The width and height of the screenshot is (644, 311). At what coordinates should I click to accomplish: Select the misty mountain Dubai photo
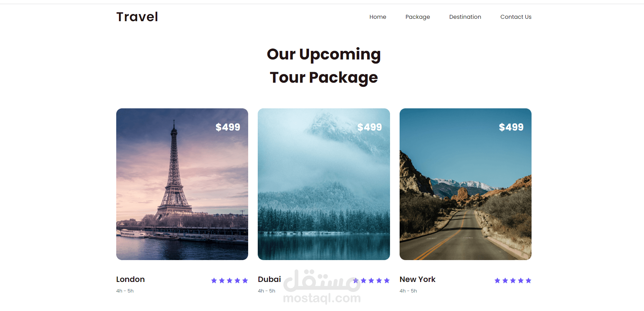[x=324, y=184]
